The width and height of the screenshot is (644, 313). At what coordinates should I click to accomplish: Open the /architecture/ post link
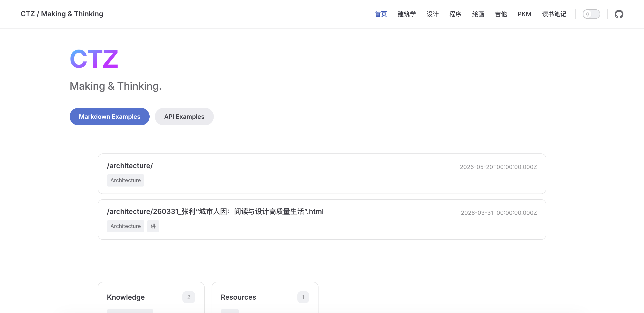(130, 166)
